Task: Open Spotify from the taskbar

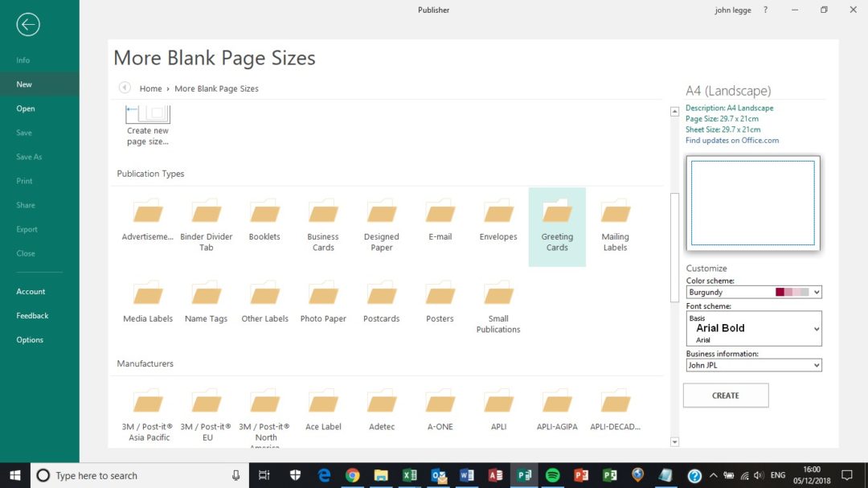Action: [x=552, y=475]
